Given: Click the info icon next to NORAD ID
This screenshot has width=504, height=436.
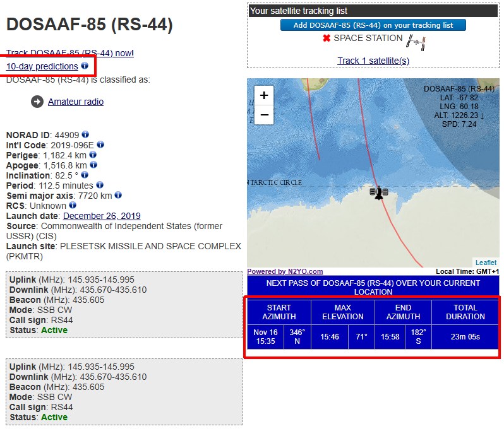Looking at the screenshot, I should (x=85, y=134).
